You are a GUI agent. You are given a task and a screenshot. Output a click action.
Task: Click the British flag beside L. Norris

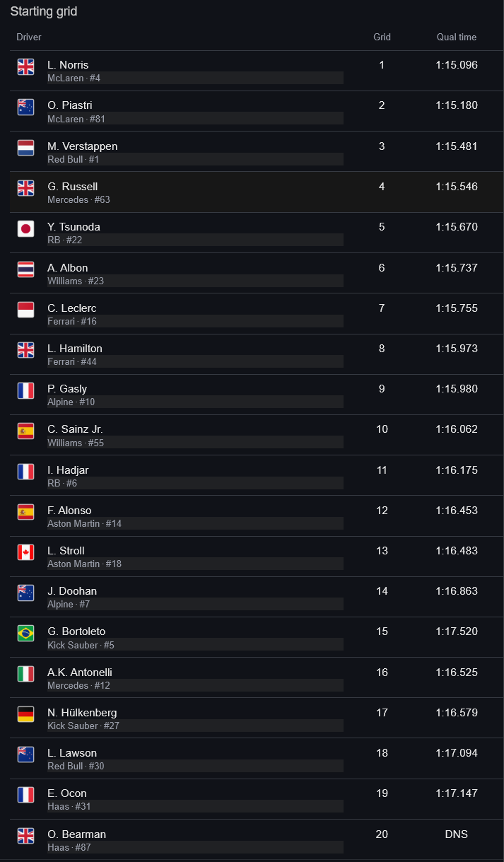[x=25, y=67]
